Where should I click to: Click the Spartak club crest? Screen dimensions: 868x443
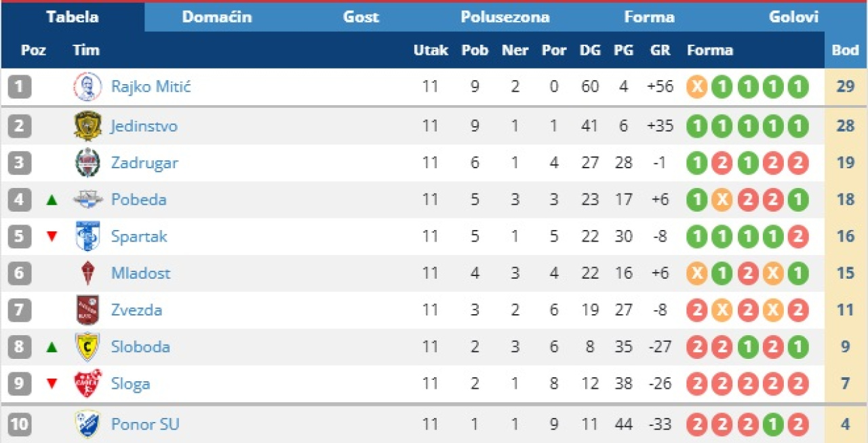click(x=87, y=236)
